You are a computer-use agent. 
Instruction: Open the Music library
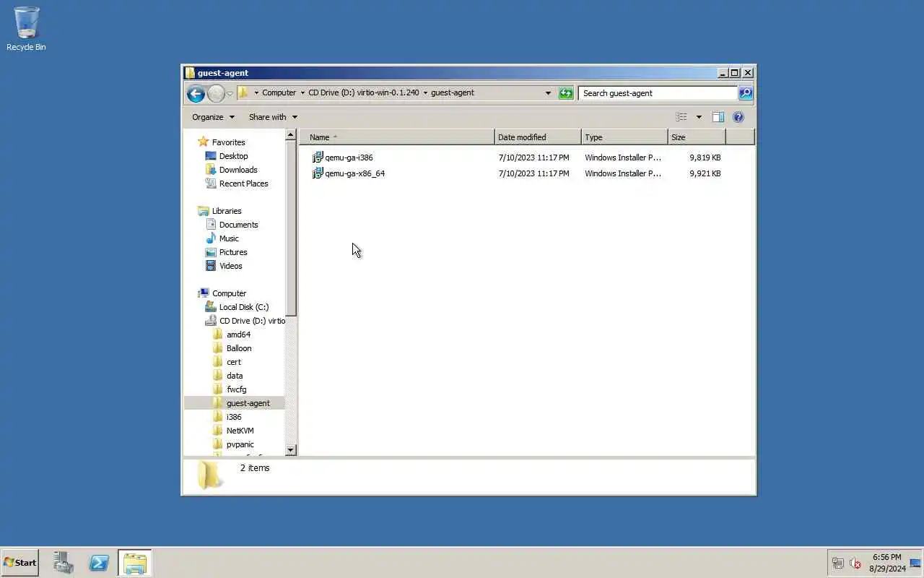[x=222, y=238]
